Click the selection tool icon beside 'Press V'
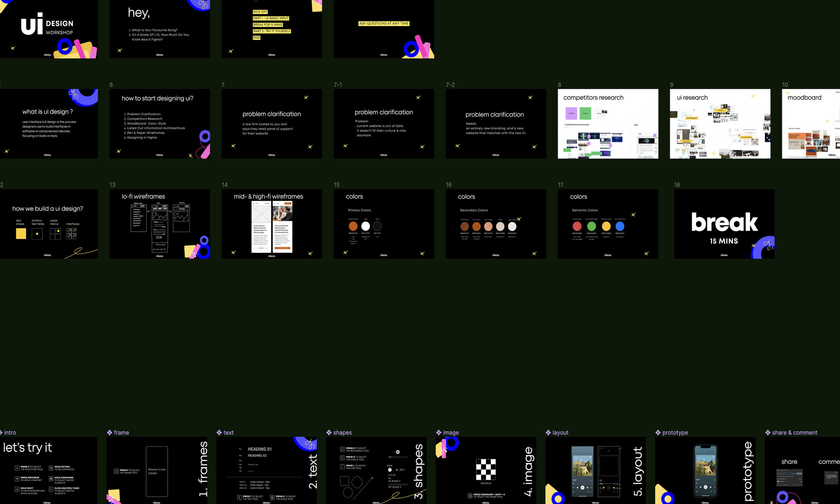Viewport: 840px width, 504px height. [x=17, y=468]
